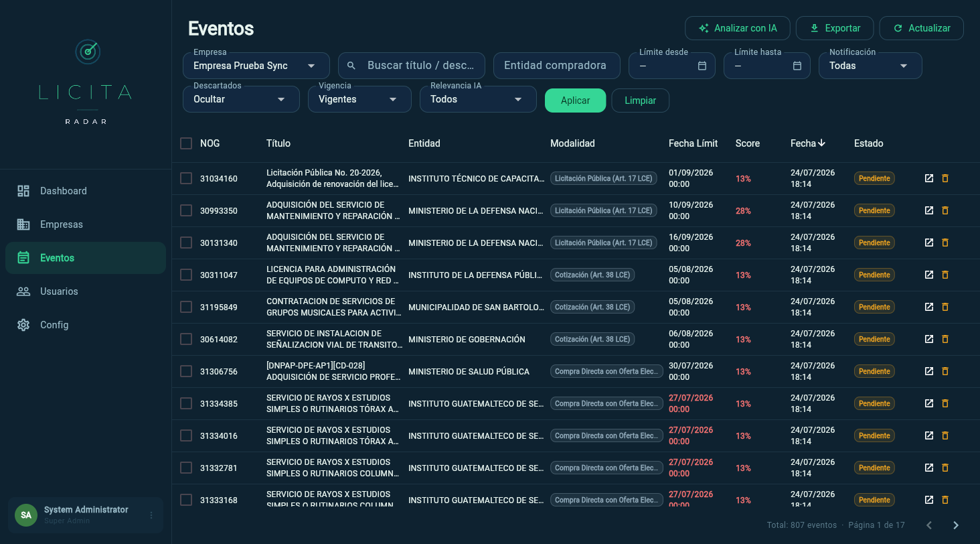Delete event row NOG 30993350

tap(945, 210)
